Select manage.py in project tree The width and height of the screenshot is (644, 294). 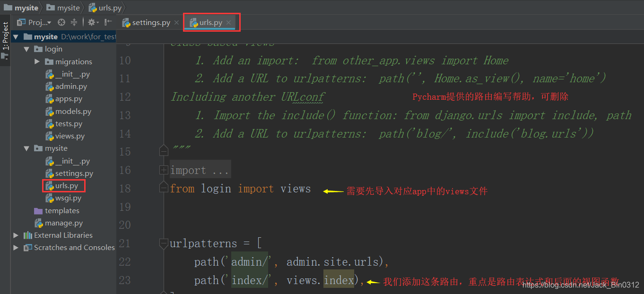tap(59, 223)
